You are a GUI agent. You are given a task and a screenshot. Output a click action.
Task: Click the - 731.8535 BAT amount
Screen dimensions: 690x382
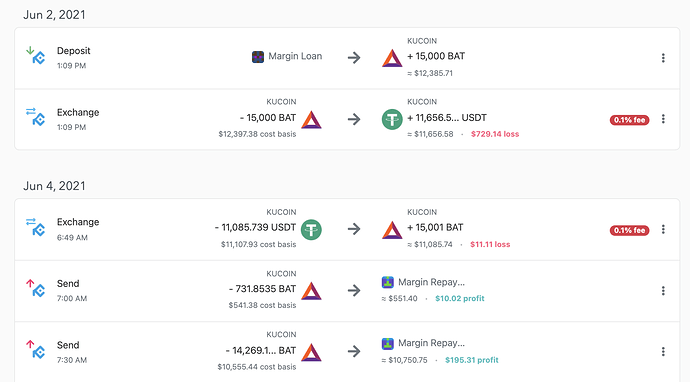coord(262,289)
